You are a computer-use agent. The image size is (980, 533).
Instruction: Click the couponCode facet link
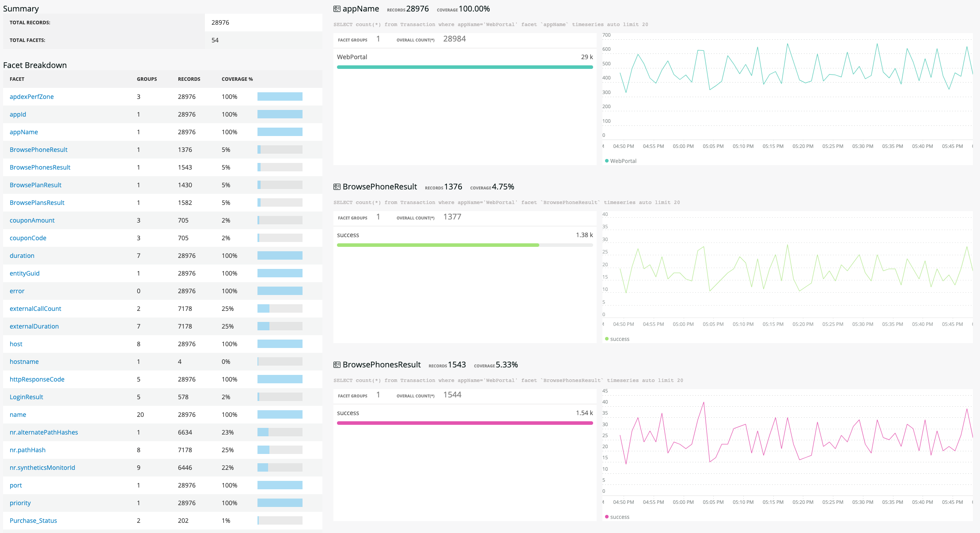tap(28, 238)
